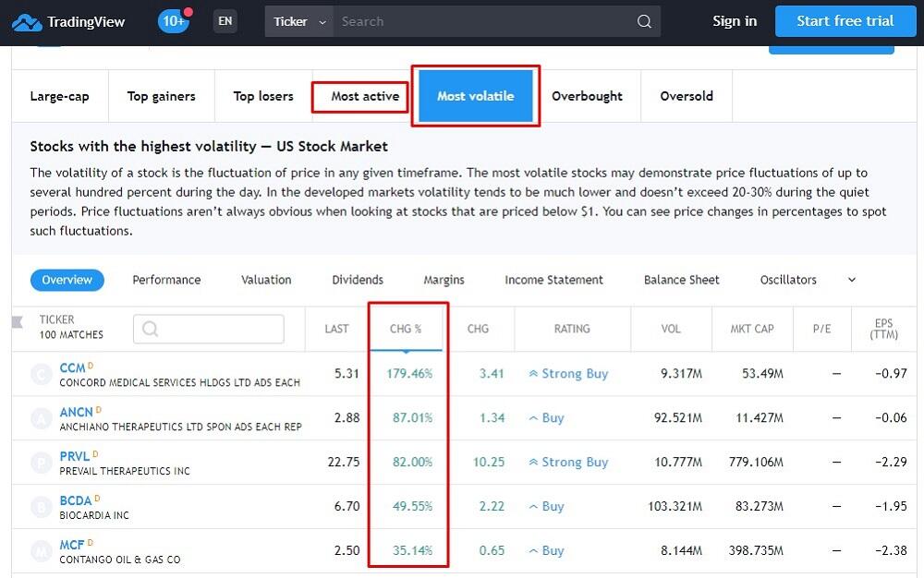Switch to the Large-cap tab
The image size is (924, 578).
(x=59, y=96)
